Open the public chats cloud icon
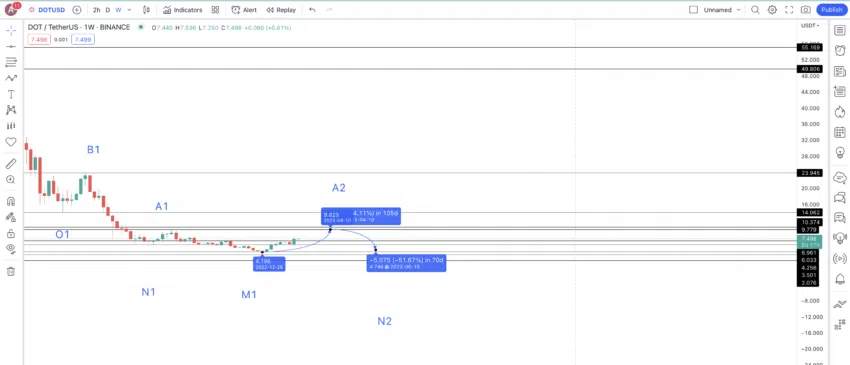This screenshot has height=365, width=850. click(840, 177)
